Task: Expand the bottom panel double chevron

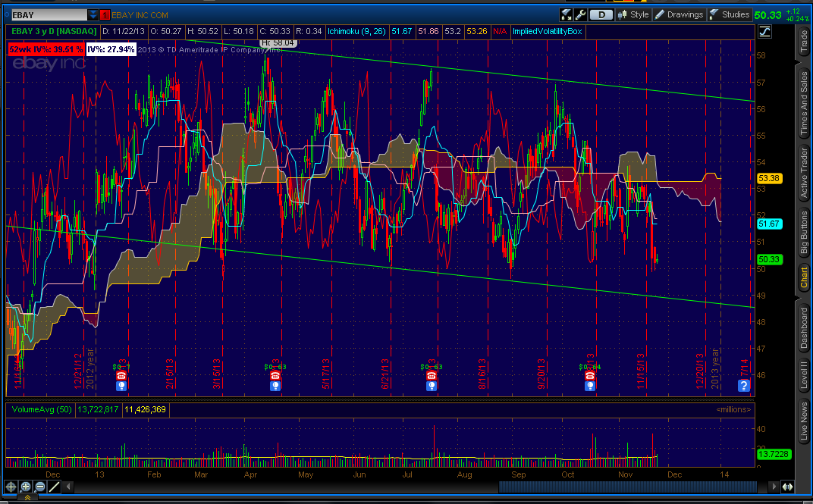Action: [27, 497]
